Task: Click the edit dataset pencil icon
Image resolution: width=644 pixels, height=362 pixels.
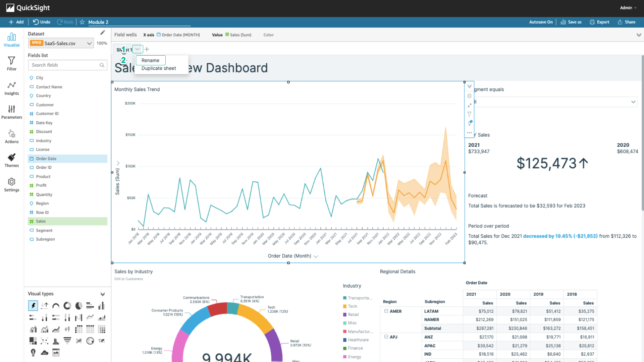Action: [103, 33]
